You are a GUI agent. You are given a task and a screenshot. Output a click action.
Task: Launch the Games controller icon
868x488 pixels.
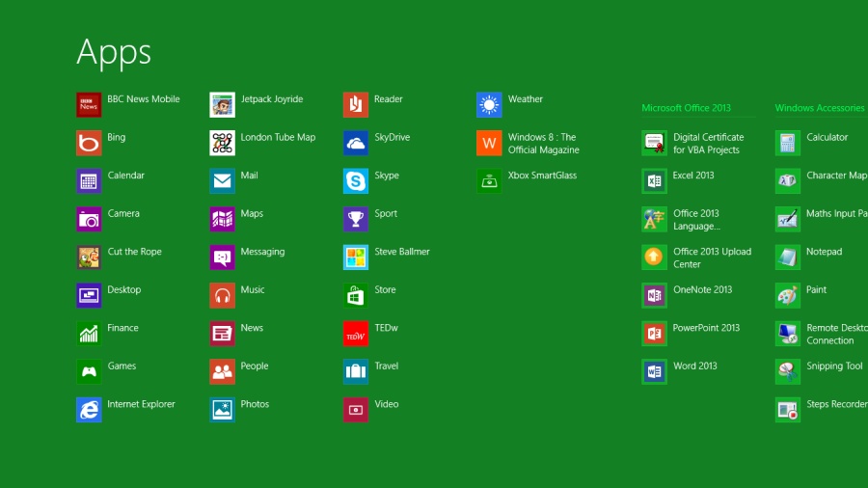click(x=89, y=372)
